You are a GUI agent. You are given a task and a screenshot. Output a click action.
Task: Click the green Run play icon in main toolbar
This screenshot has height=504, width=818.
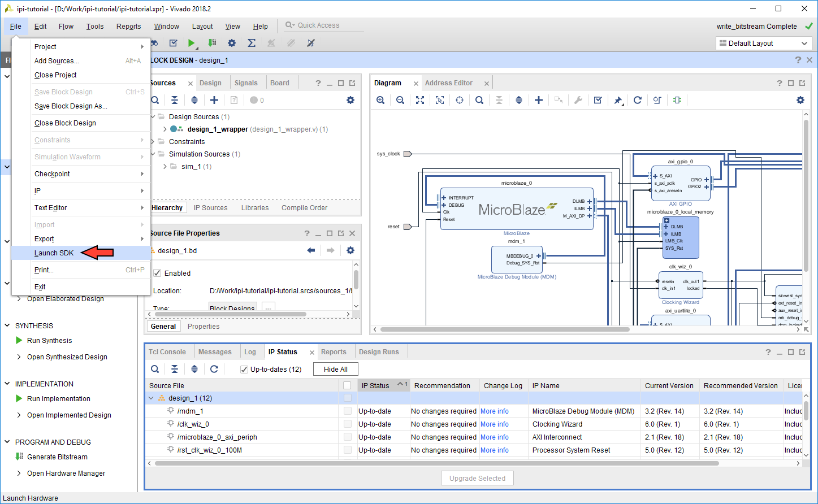pyautogui.click(x=191, y=43)
